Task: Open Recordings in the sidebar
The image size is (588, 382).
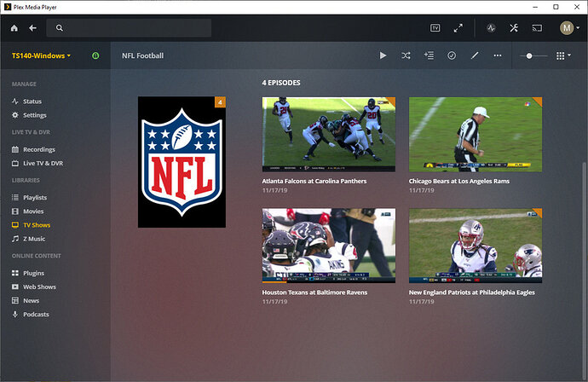Action: click(x=39, y=149)
